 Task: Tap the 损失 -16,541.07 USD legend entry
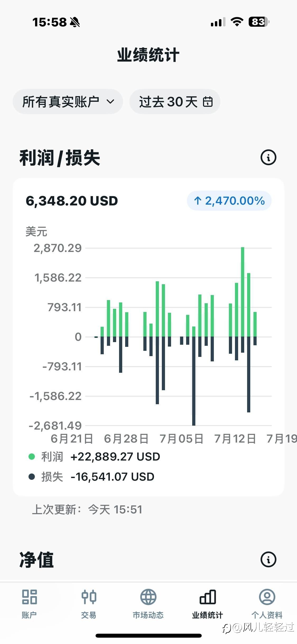tap(91, 477)
